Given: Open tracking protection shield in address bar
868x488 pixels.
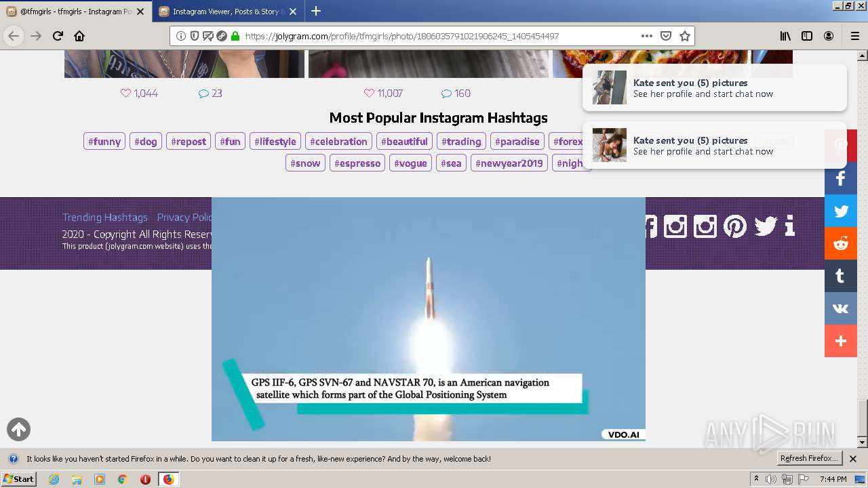Looking at the screenshot, I should [x=195, y=36].
